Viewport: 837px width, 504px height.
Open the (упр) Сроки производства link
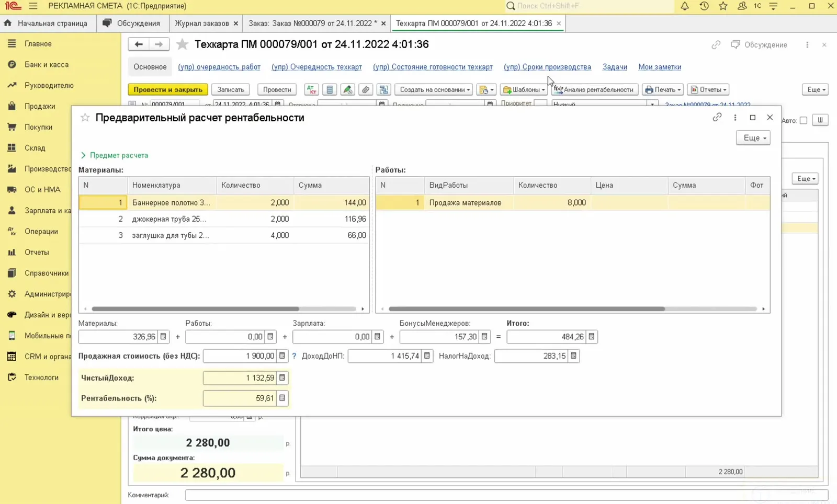pos(547,67)
